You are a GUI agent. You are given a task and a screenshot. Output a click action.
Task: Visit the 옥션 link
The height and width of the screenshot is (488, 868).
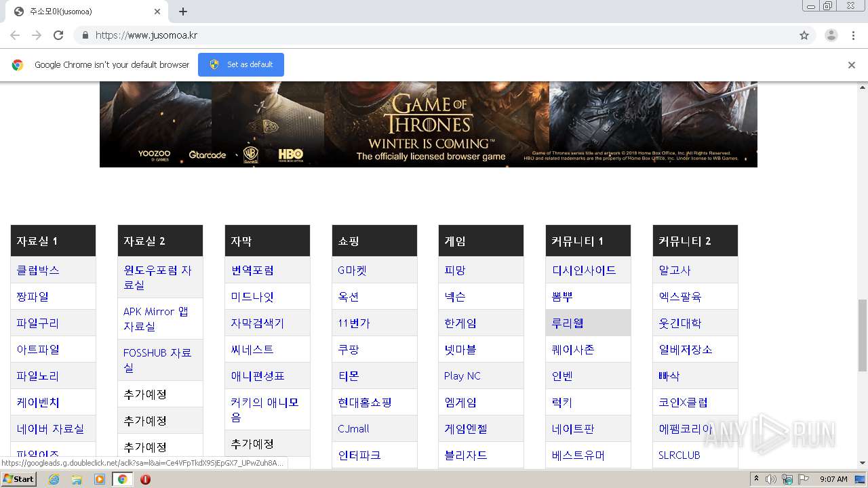[349, 296]
